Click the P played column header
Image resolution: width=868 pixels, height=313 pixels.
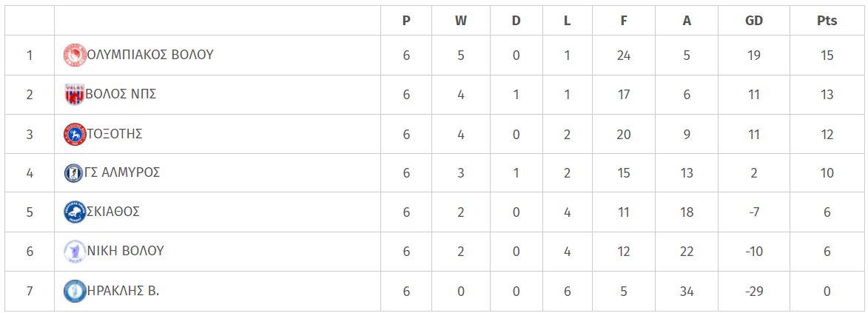click(406, 21)
